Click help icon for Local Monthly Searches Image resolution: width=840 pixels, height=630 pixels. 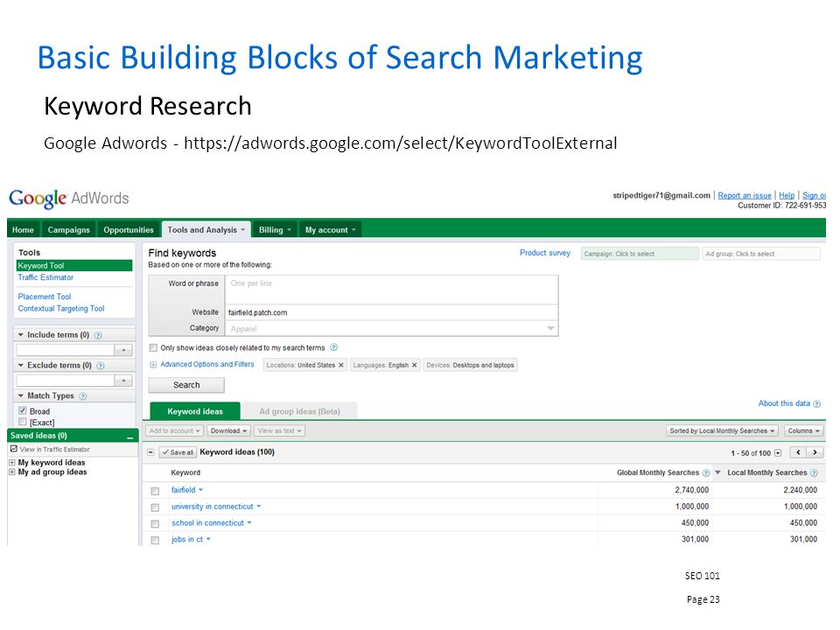pyautogui.click(x=815, y=473)
